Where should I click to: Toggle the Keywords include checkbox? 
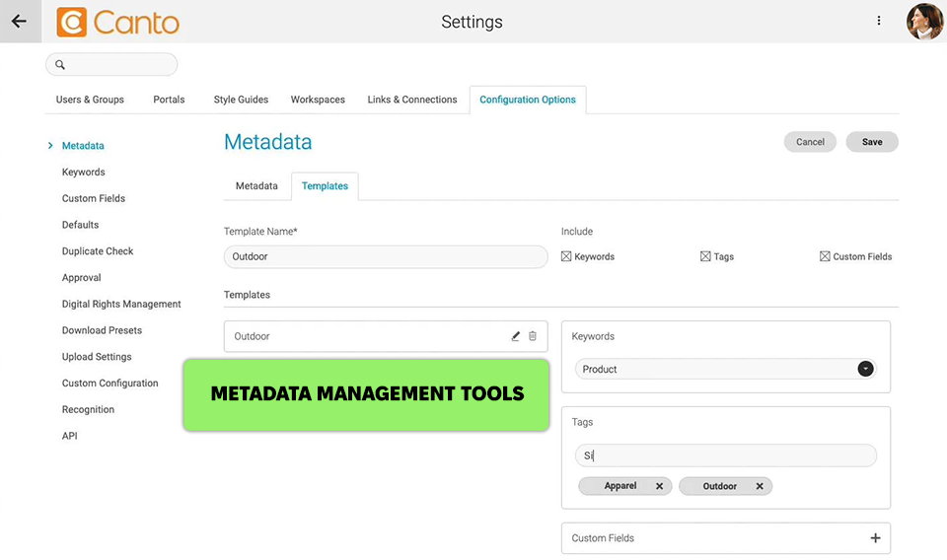click(x=566, y=256)
